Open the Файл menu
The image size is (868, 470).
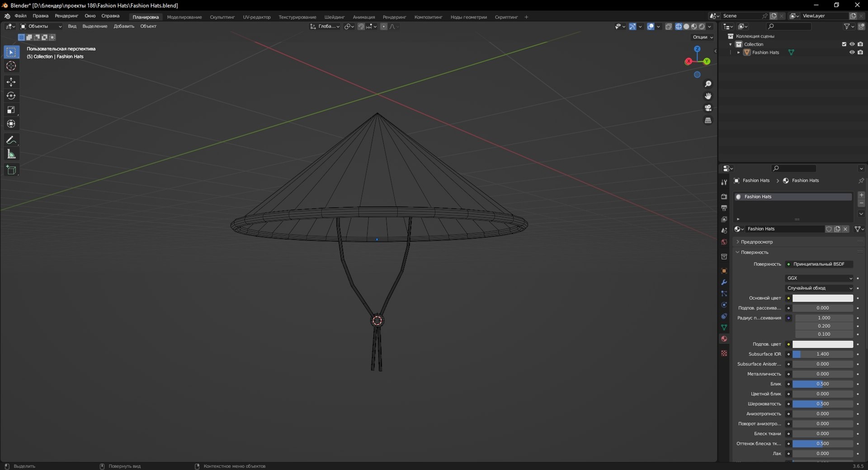[20, 16]
